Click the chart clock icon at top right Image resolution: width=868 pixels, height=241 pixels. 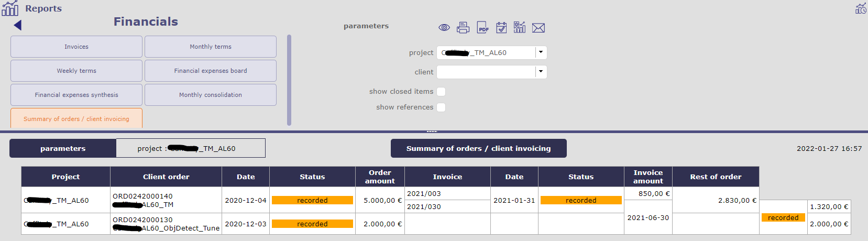point(861,8)
